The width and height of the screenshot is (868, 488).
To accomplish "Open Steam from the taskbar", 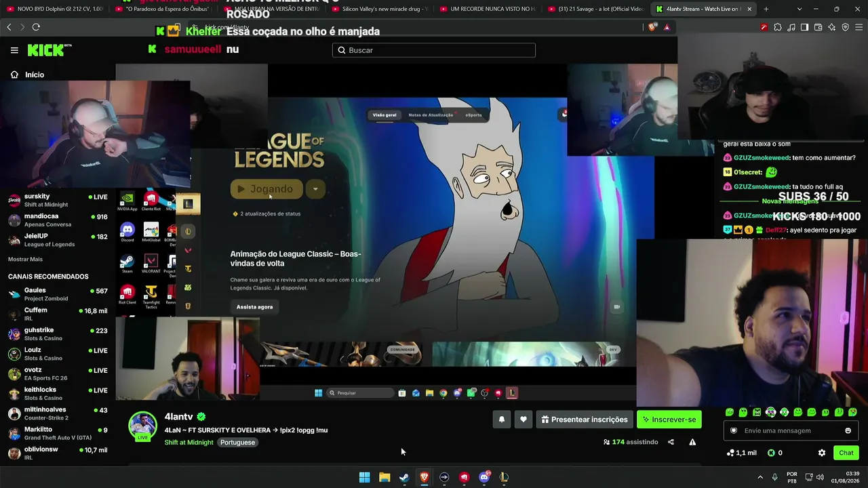I will (404, 477).
